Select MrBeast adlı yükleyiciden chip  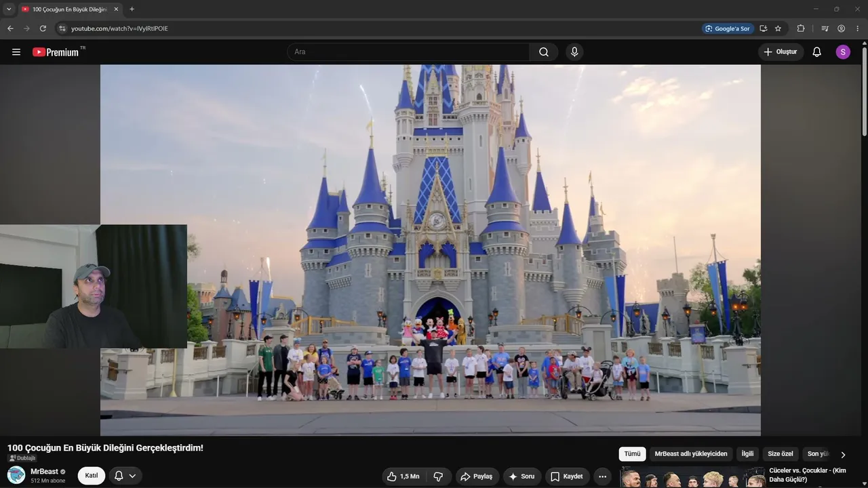click(x=691, y=454)
